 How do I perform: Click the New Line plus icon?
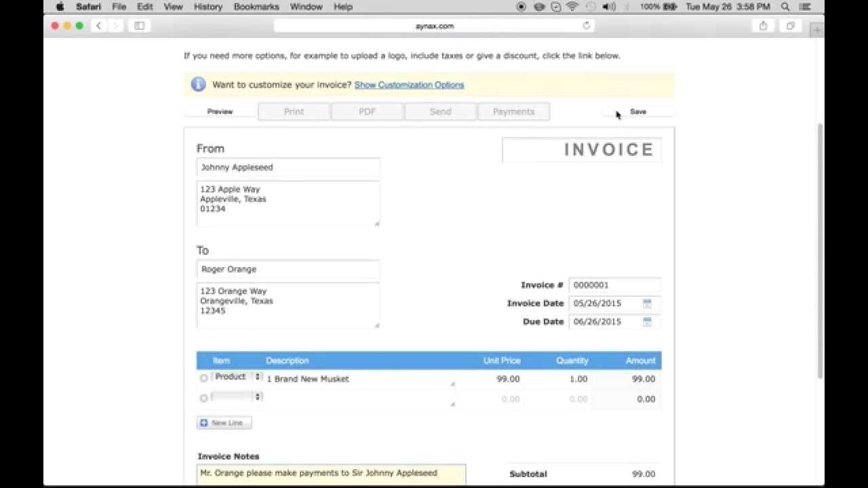pos(204,422)
